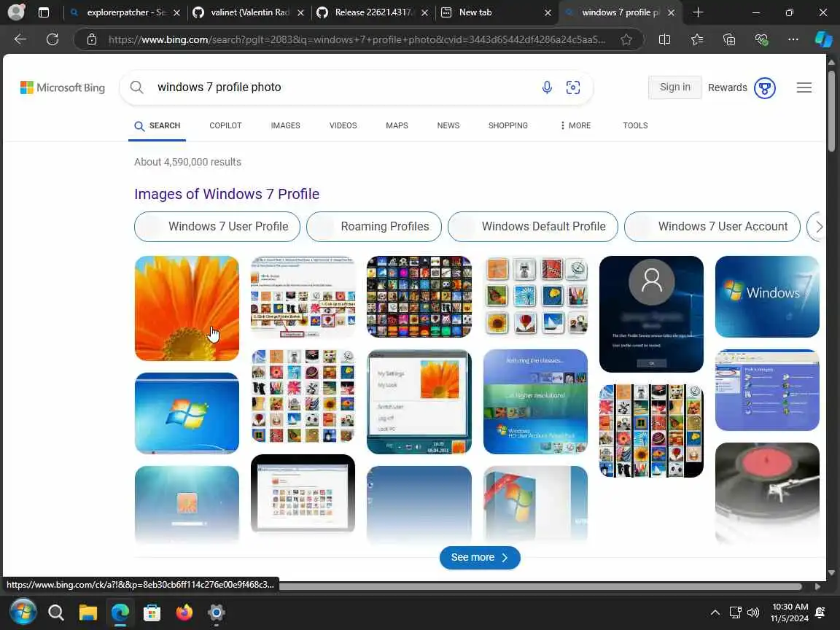Select the NEWS search tab
The height and width of the screenshot is (630, 840).
pyautogui.click(x=448, y=125)
